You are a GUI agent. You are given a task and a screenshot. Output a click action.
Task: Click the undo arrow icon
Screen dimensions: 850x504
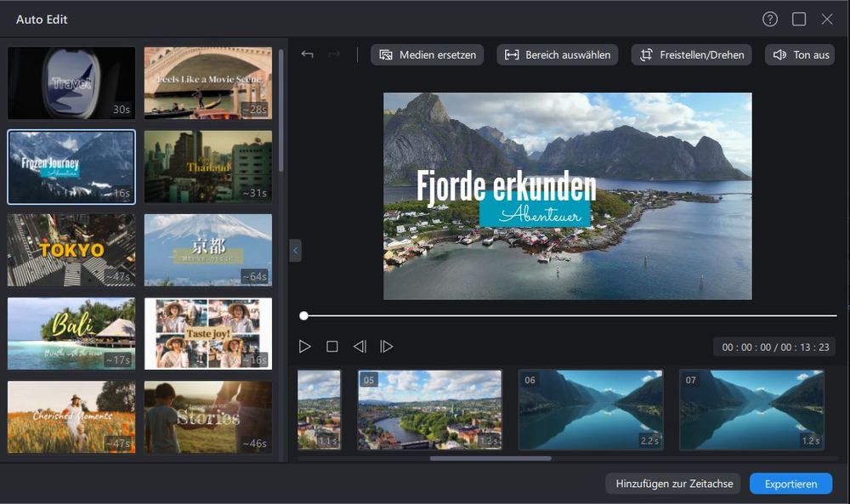pos(307,54)
